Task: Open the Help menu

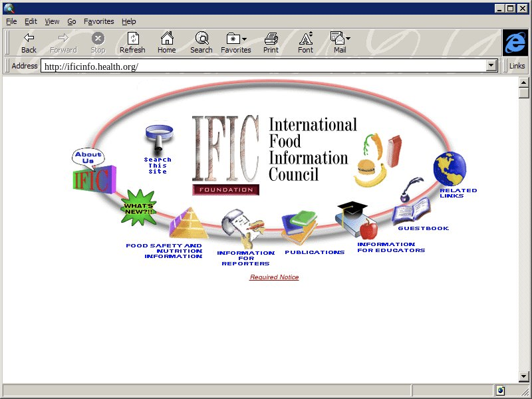Action: tap(128, 21)
